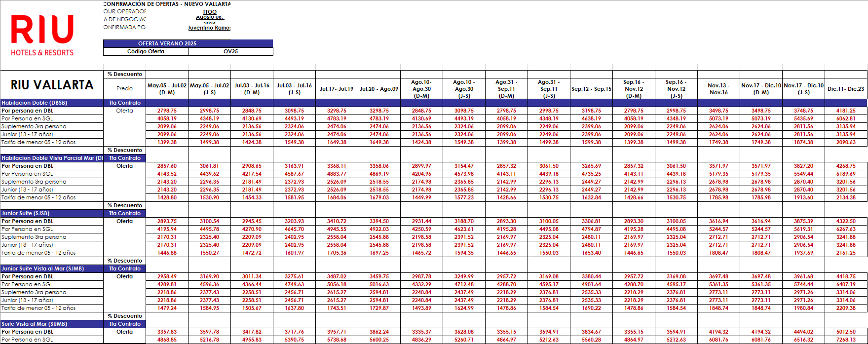Select the price cell 2857.60

point(167,166)
